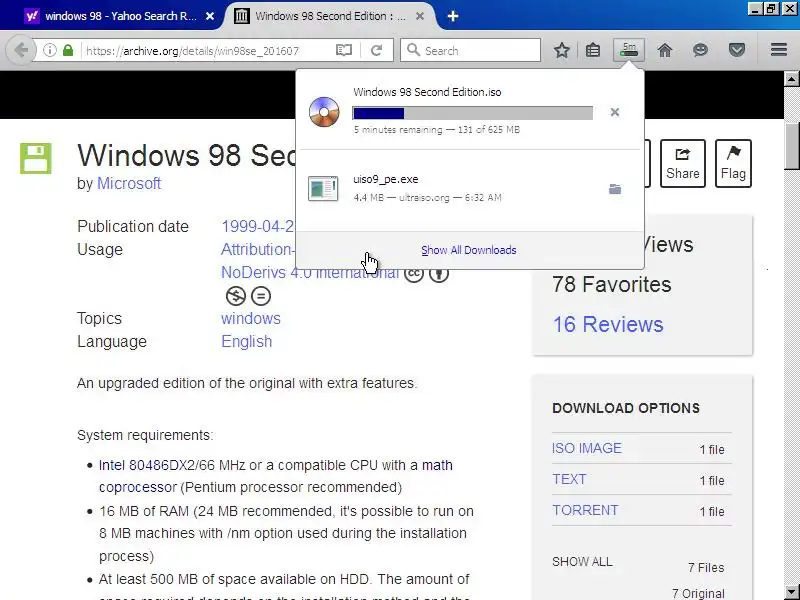The width and height of the screenshot is (800, 600).
Task: Download the TORRENT option
Action: [x=585, y=510]
